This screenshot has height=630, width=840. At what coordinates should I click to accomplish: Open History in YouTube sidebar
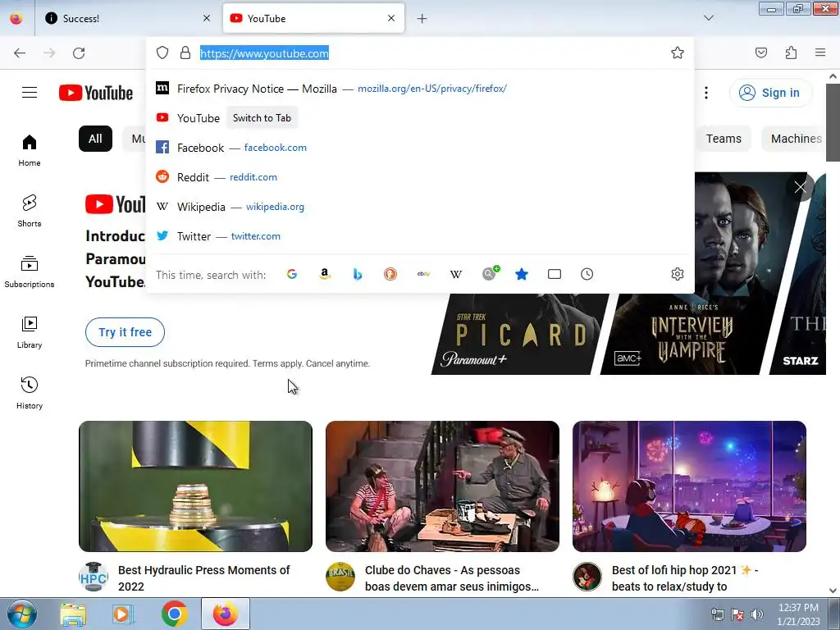click(30, 393)
